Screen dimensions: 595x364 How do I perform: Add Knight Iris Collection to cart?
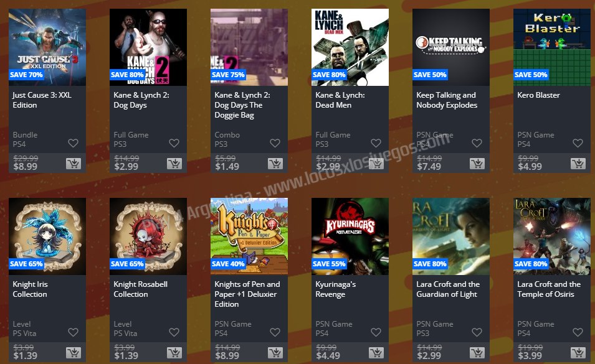(x=74, y=353)
